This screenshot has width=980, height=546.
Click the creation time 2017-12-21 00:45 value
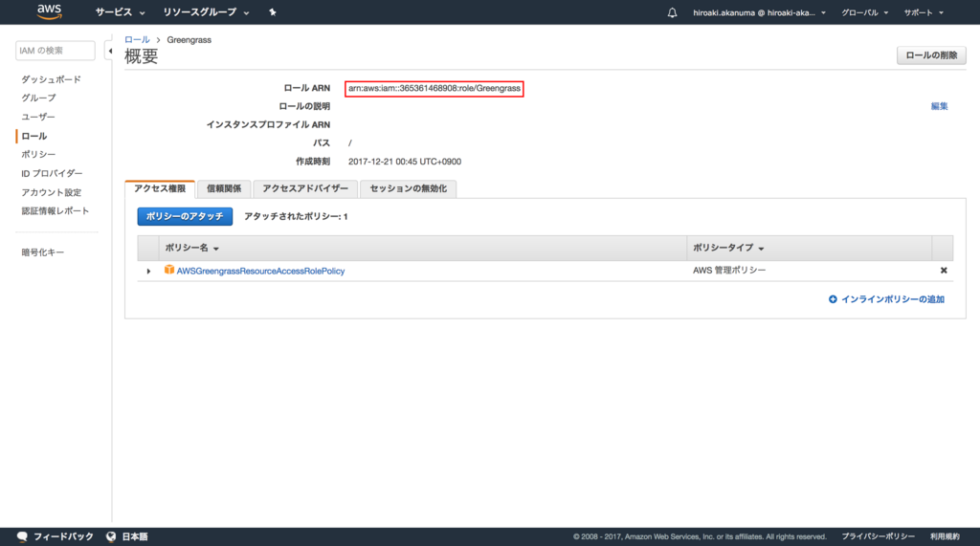click(x=405, y=162)
